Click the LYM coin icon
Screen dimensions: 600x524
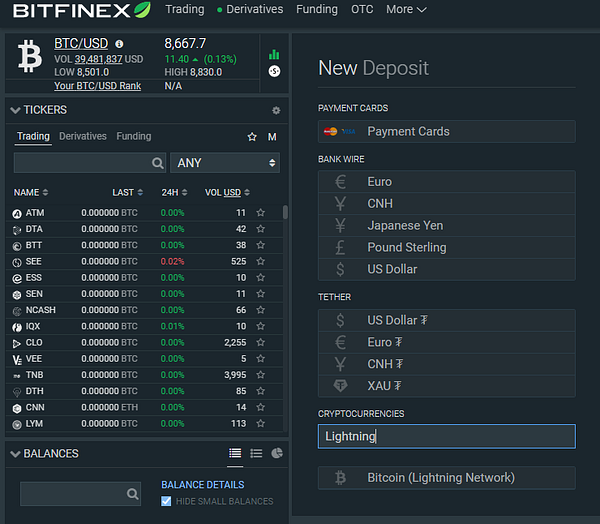click(17, 424)
